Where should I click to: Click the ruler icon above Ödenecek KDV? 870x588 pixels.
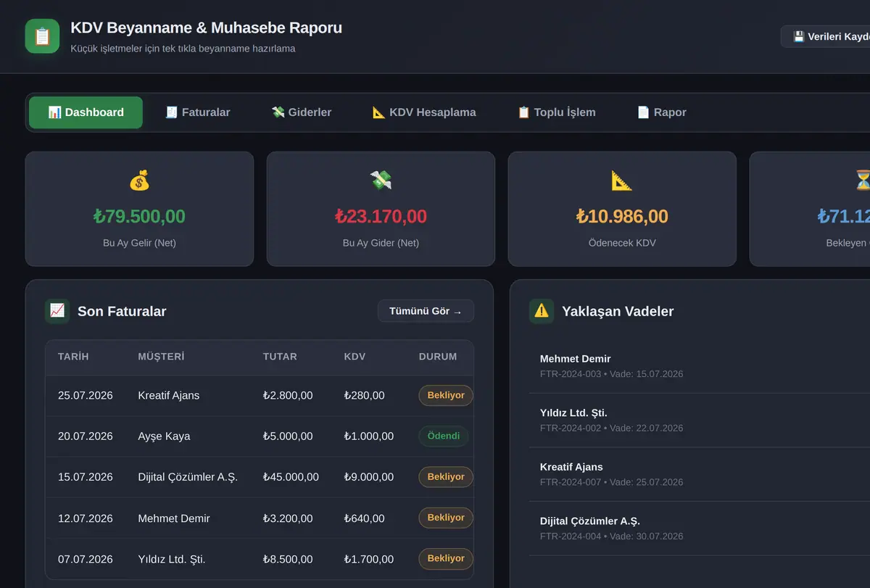(622, 181)
